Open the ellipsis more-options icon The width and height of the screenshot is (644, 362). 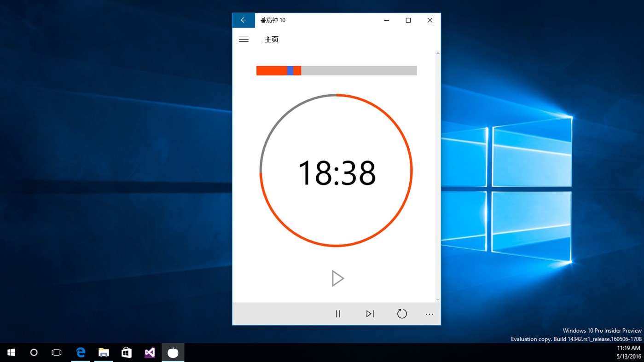pos(429,314)
